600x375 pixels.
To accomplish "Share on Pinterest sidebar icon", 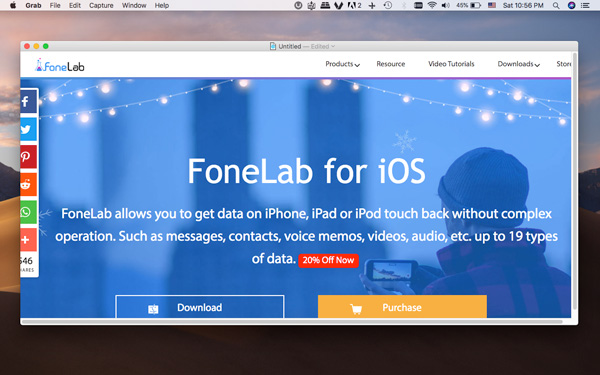I will (x=28, y=157).
